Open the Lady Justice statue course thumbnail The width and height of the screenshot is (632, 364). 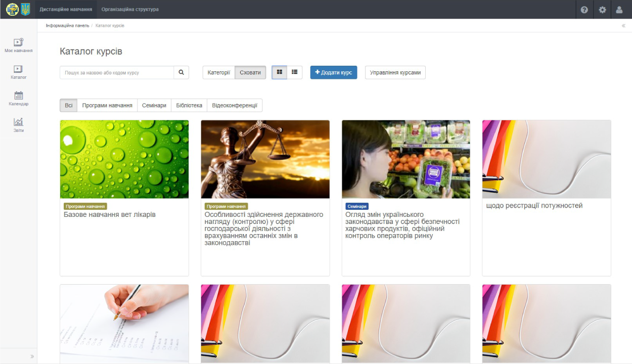point(265,159)
